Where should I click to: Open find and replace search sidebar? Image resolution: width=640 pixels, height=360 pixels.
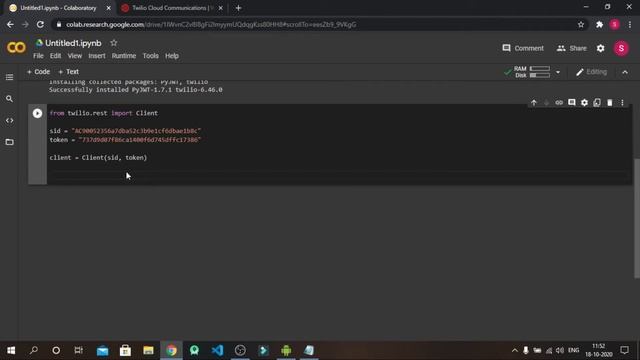[x=9, y=99]
